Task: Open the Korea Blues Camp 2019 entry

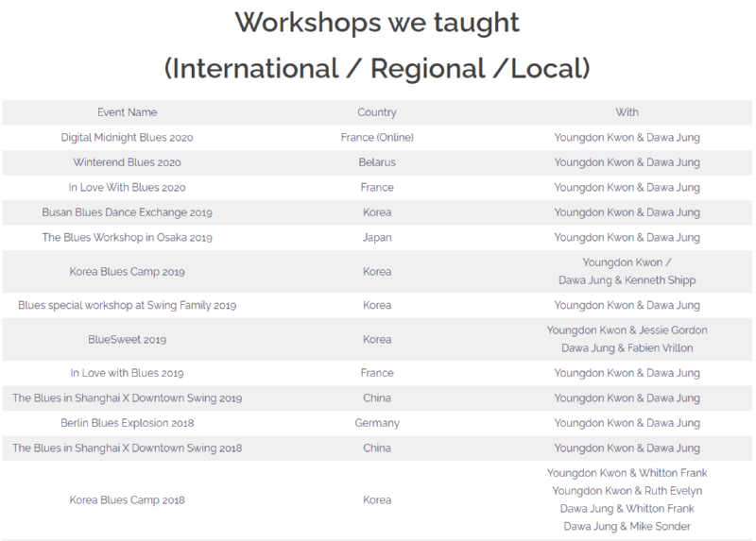Action: point(127,272)
